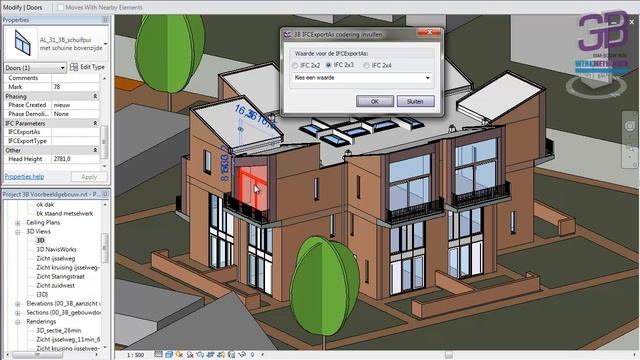The width and height of the screenshot is (640, 360).
Task: Collapse the 3D Views tree node
Action: point(18,232)
